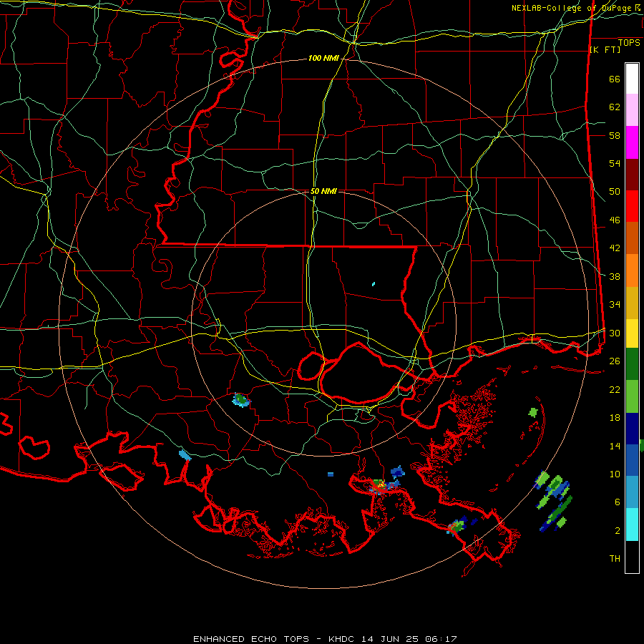Click the '[K FT]' units label
Image resolution: width=644 pixels, height=644 pixels.
pyautogui.click(x=605, y=50)
